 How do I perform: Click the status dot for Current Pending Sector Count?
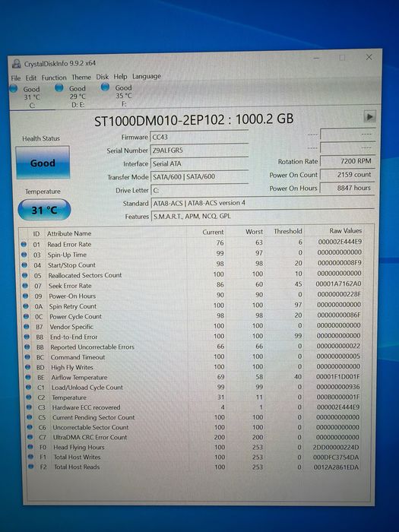(x=30, y=417)
